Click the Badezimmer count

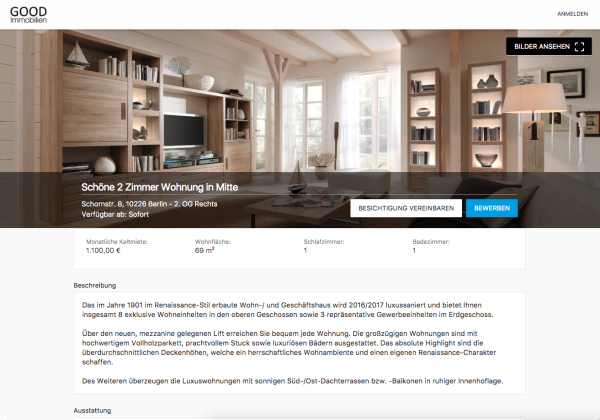(x=414, y=251)
